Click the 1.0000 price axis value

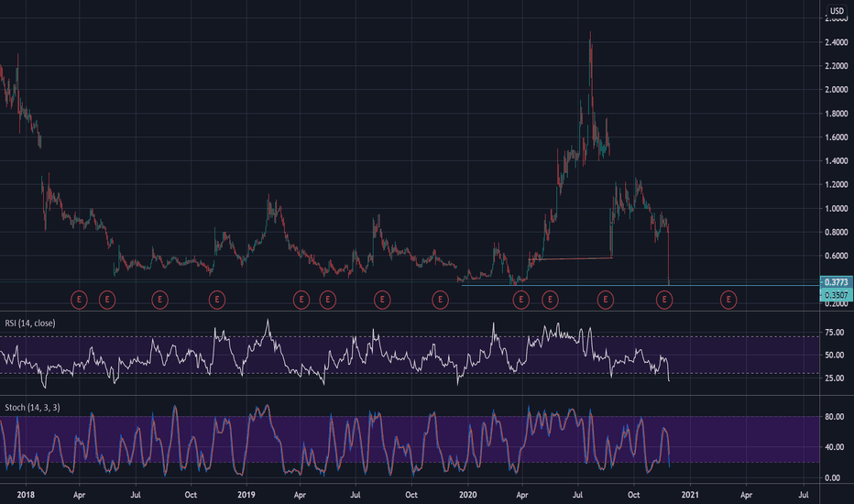coord(836,209)
